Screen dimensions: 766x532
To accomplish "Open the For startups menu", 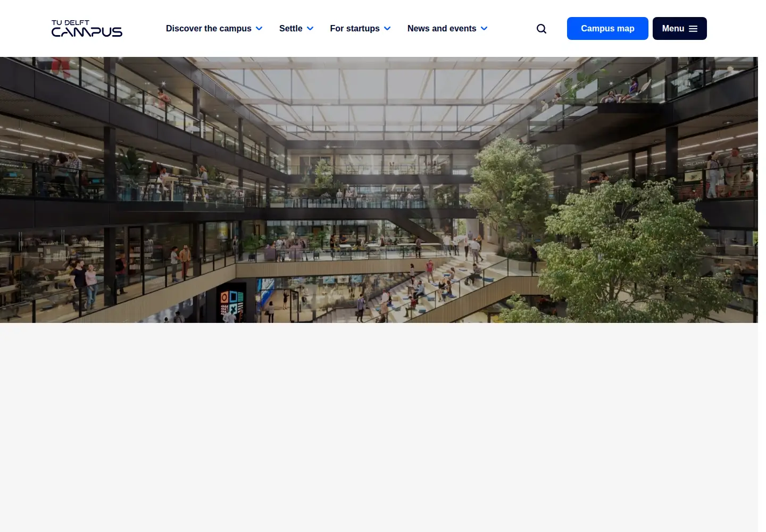I will 355,28.
